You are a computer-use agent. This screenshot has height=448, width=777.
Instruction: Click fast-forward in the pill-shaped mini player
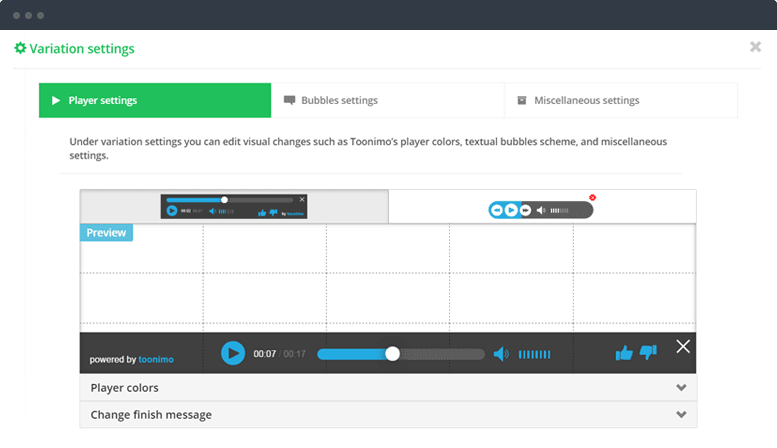coord(525,210)
